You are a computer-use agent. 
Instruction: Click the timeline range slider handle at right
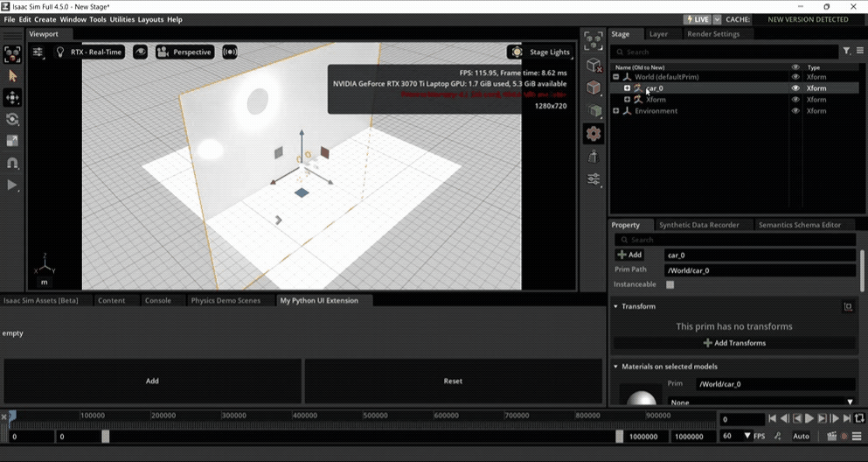[620, 437]
